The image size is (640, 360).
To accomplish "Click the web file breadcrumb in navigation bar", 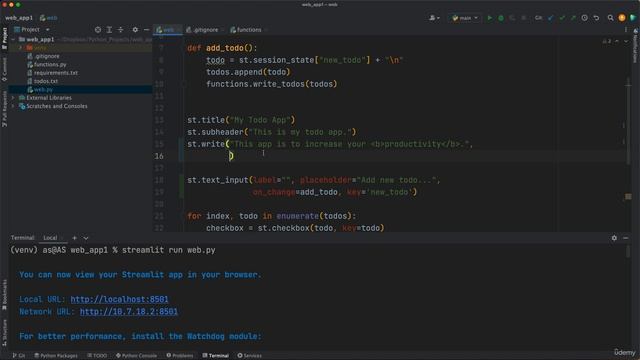I will pos(49,18).
